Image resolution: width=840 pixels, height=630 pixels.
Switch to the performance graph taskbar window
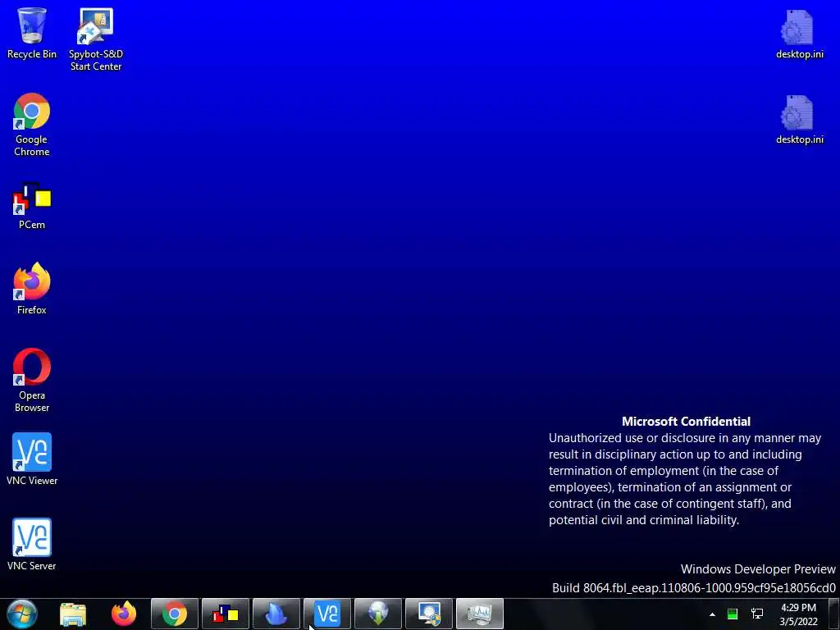[x=480, y=614]
